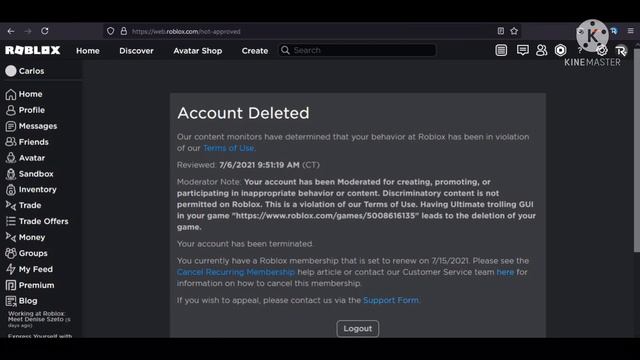Open the Robux hexagon icon
The width and height of the screenshot is (640, 360).
coord(561,50)
